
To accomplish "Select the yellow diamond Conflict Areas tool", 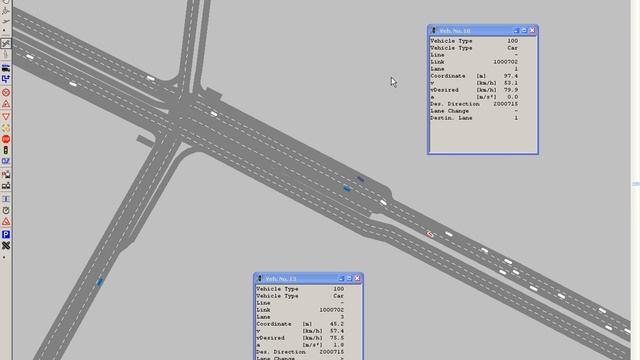I will point(6,128).
